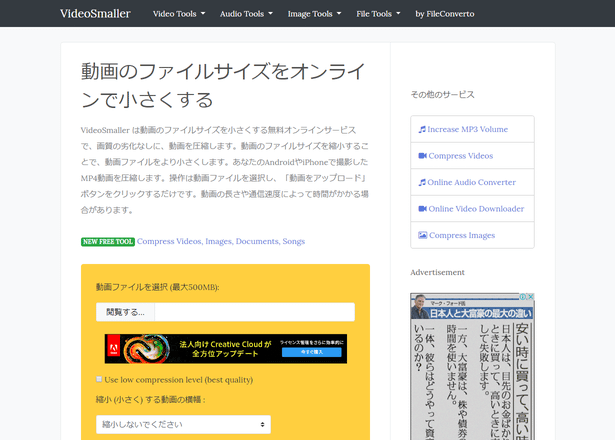Expand the Image Tools menu
615x440 pixels.
(x=314, y=14)
